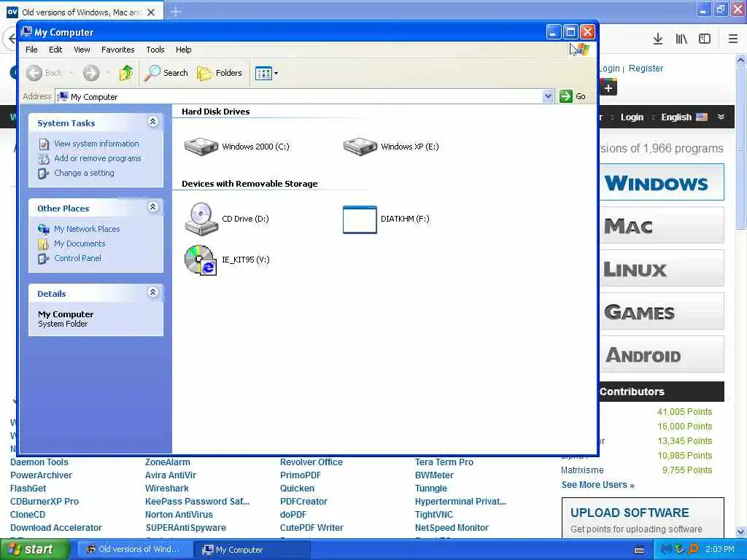Open the Forward history dropdown arrow
Viewport: 747px width, 560px height.
[x=108, y=73]
